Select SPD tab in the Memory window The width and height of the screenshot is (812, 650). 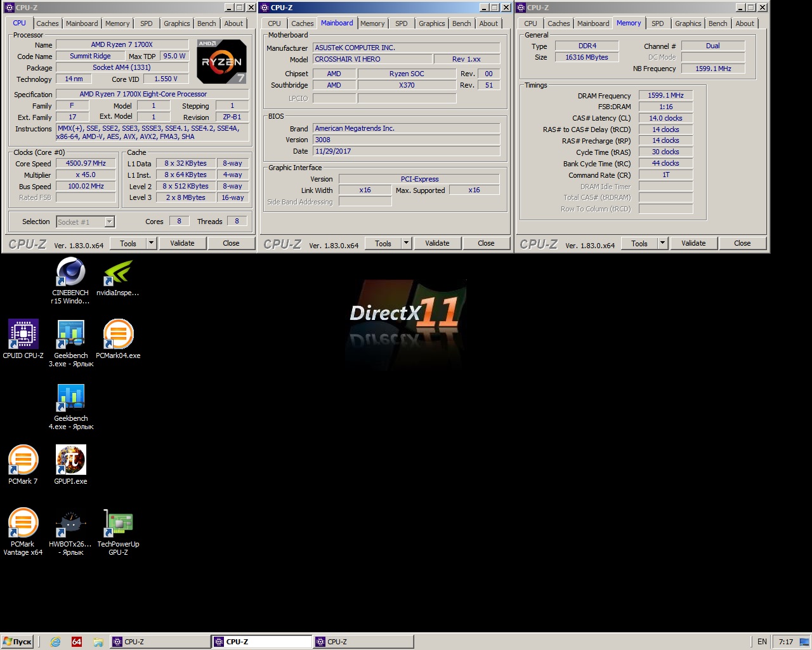pos(658,23)
